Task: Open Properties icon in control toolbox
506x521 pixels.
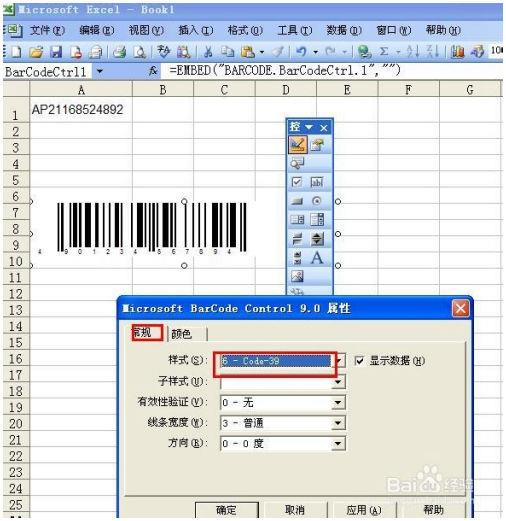Action: point(317,144)
